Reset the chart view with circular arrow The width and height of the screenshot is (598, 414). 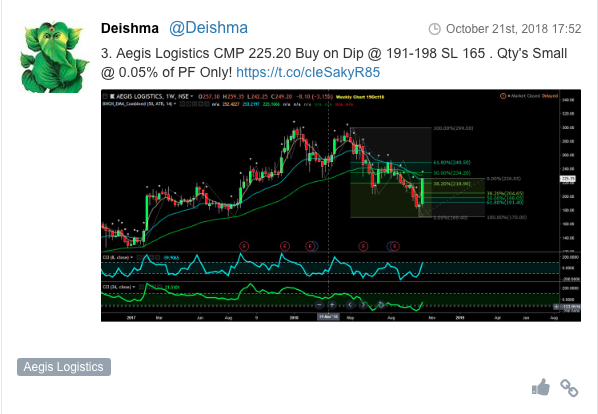tap(381, 305)
